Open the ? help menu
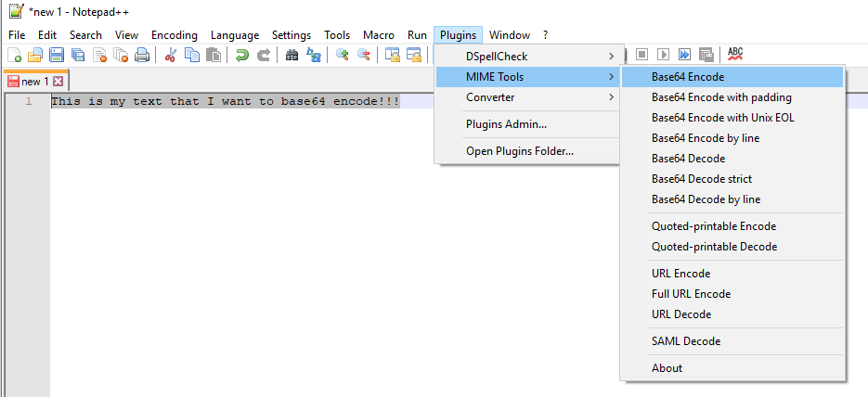Screen dimensions: 868x397 tap(545, 35)
